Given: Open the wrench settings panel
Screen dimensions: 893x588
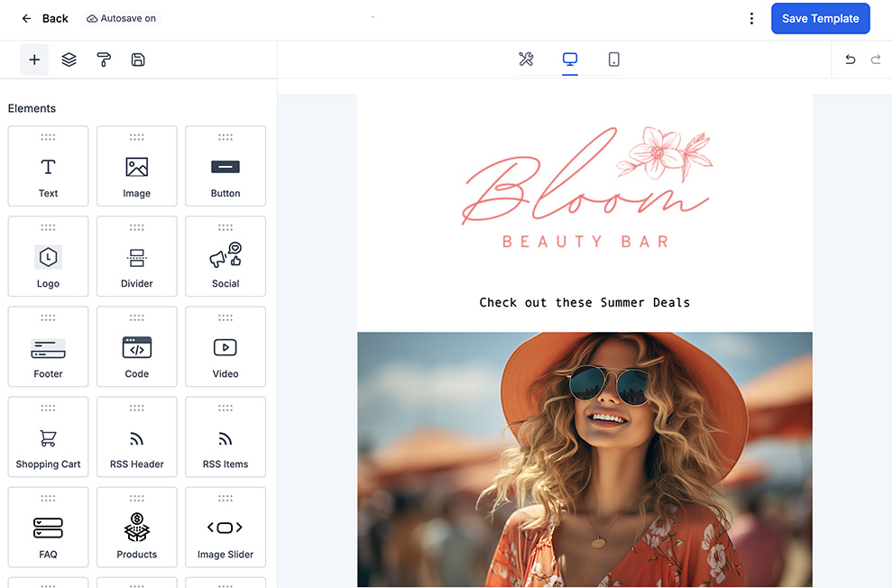Looking at the screenshot, I should (526, 60).
